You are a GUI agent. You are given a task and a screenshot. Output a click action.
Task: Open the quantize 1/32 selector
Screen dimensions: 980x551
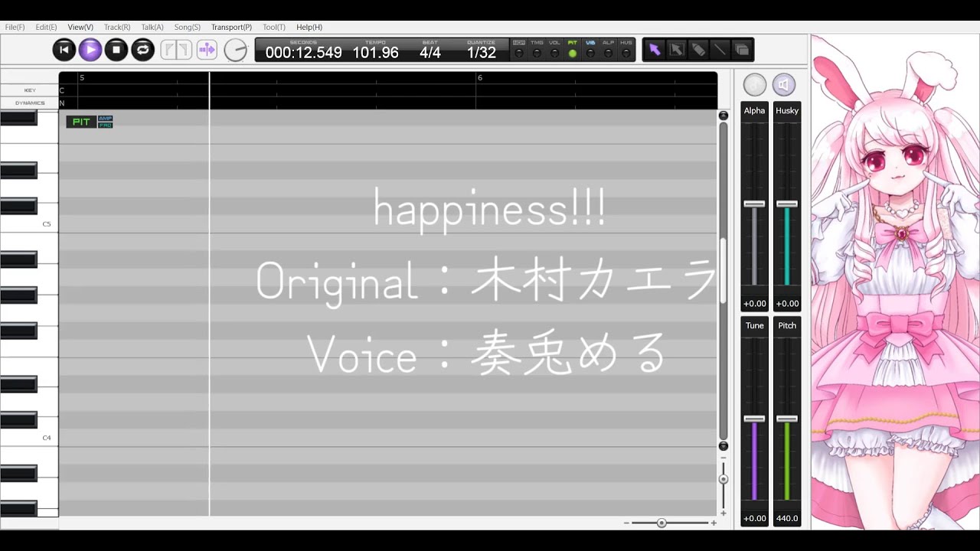tap(482, 53)
